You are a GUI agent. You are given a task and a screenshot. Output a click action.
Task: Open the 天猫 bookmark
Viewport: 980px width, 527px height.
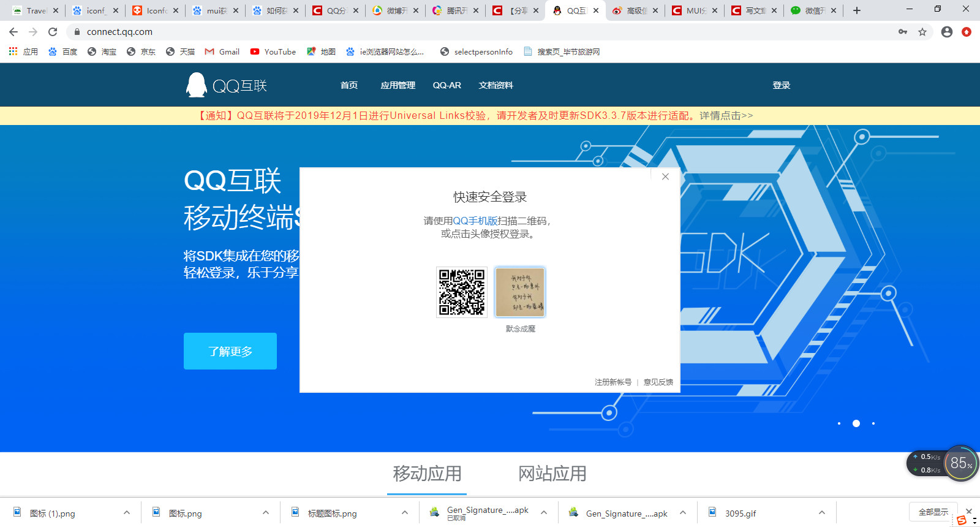pyautogui.click(x=180, y=52)
